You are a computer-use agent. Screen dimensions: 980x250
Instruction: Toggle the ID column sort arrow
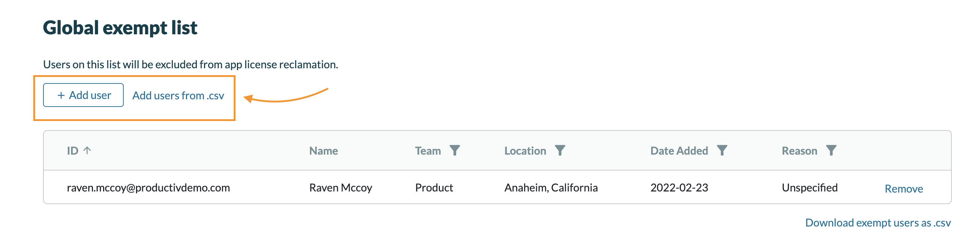click(x=87, y=150)
